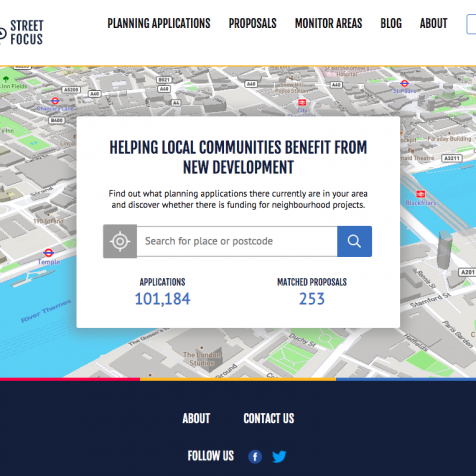
Task: Click the Blackfriars rail station icon
Action: point(421,194)
